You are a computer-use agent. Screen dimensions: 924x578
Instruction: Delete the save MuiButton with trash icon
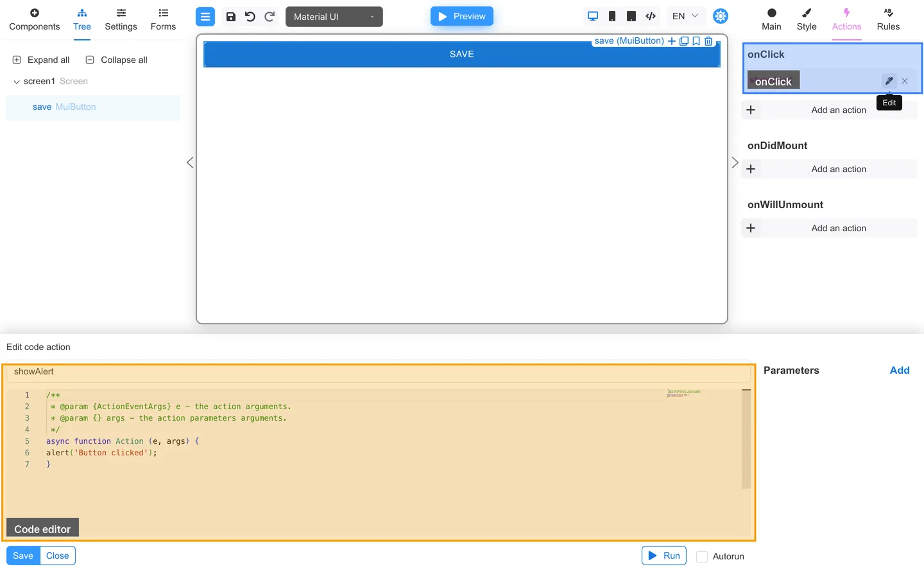click(708, 41)
